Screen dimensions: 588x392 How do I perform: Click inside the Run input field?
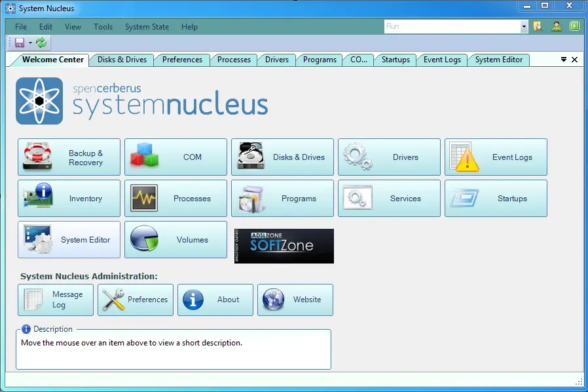pos(452,27)
